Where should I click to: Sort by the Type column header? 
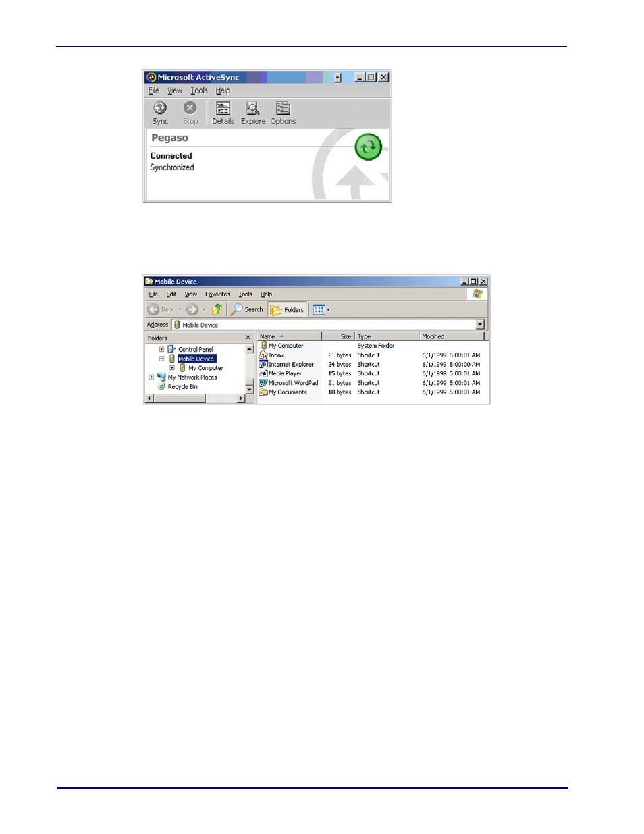coord(387,336)
